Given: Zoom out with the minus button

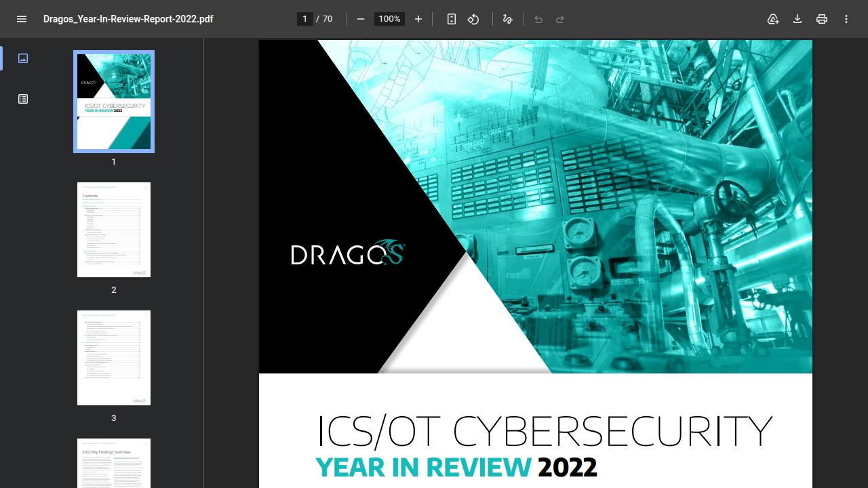Looking at the screenshot, I should 361,19.
